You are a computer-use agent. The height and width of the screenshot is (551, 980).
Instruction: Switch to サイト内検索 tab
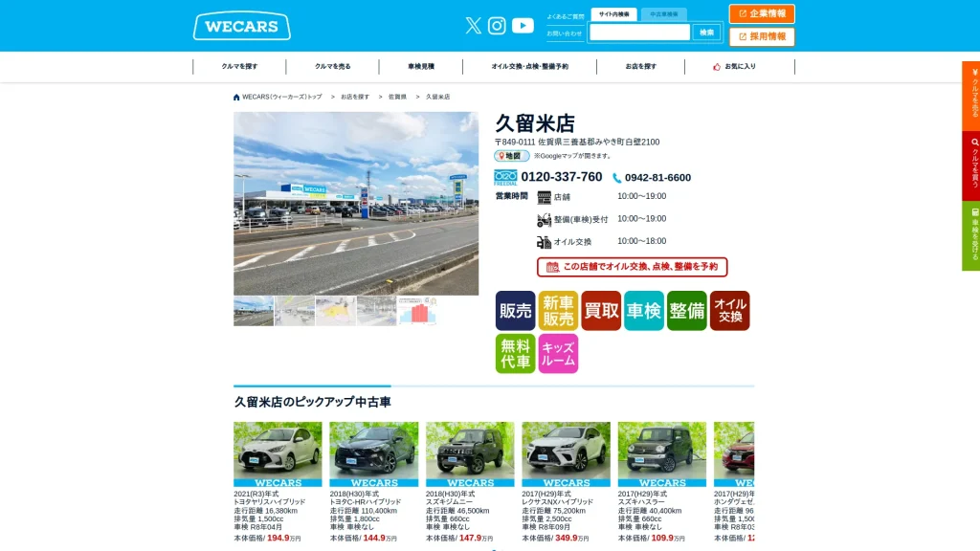pyautogui.click(x=613, y=14)
